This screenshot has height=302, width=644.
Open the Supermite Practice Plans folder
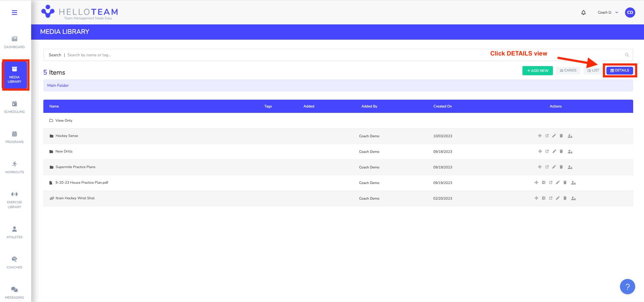point(75,167)
